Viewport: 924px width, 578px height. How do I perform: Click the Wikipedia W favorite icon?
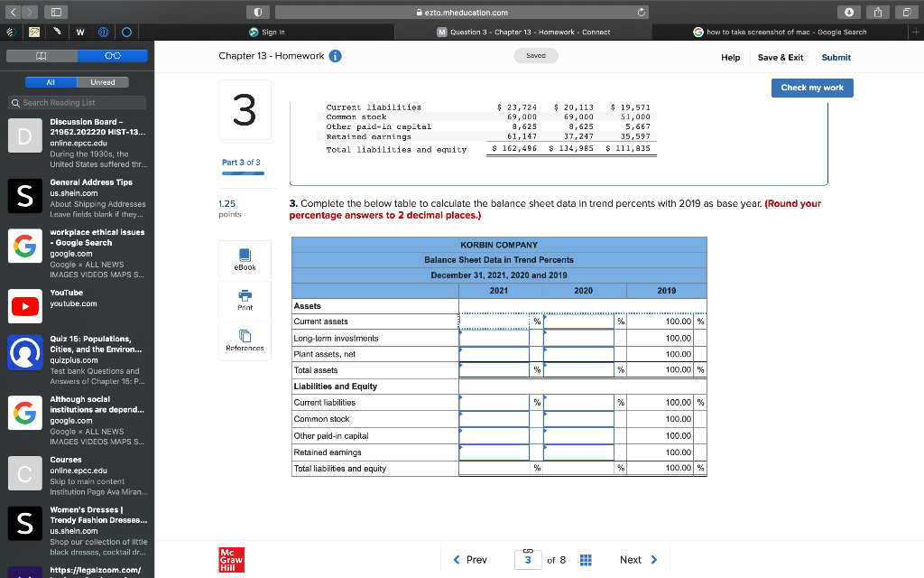click(x=80, y=32)
